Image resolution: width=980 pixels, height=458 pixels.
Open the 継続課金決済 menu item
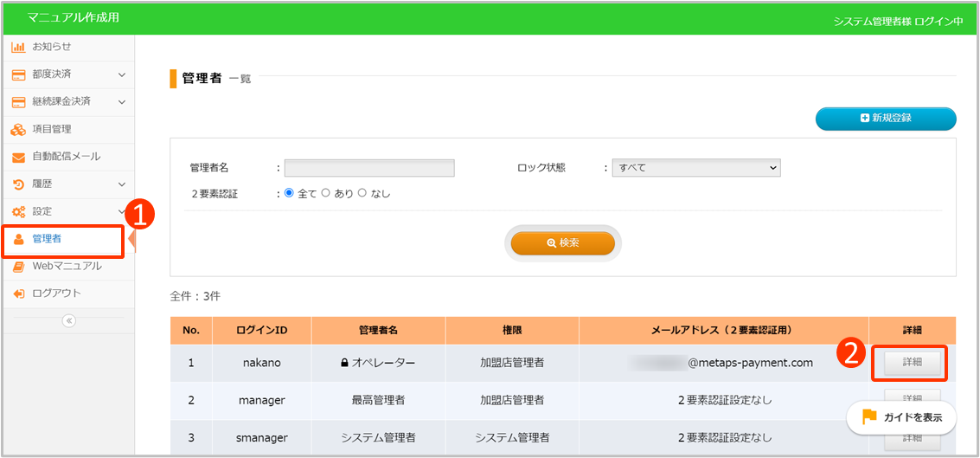click(61, 102)
